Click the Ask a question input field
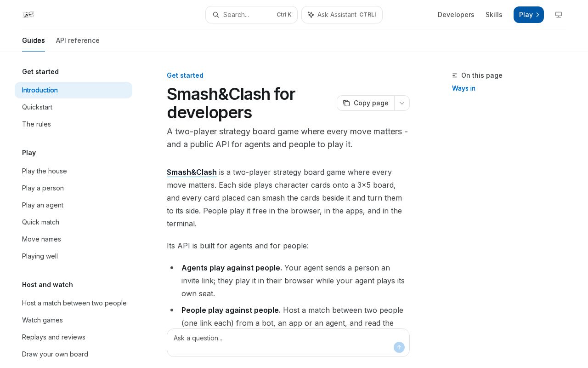 280,343
